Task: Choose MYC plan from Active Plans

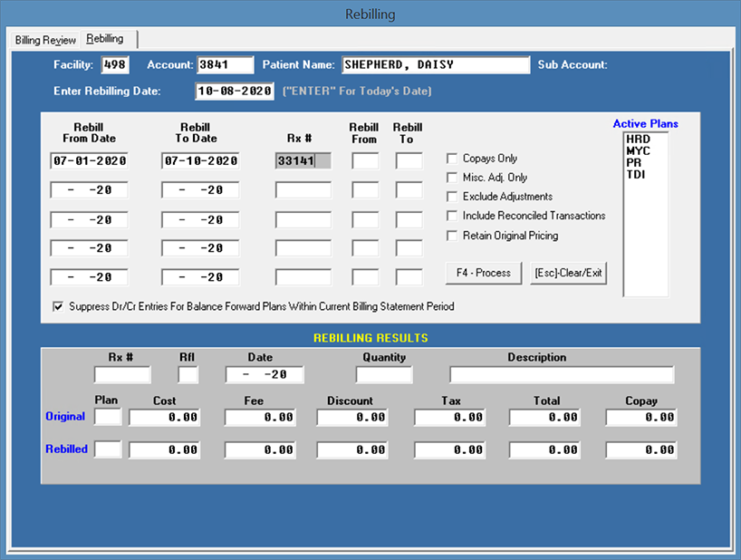Action: pos(638,150)
